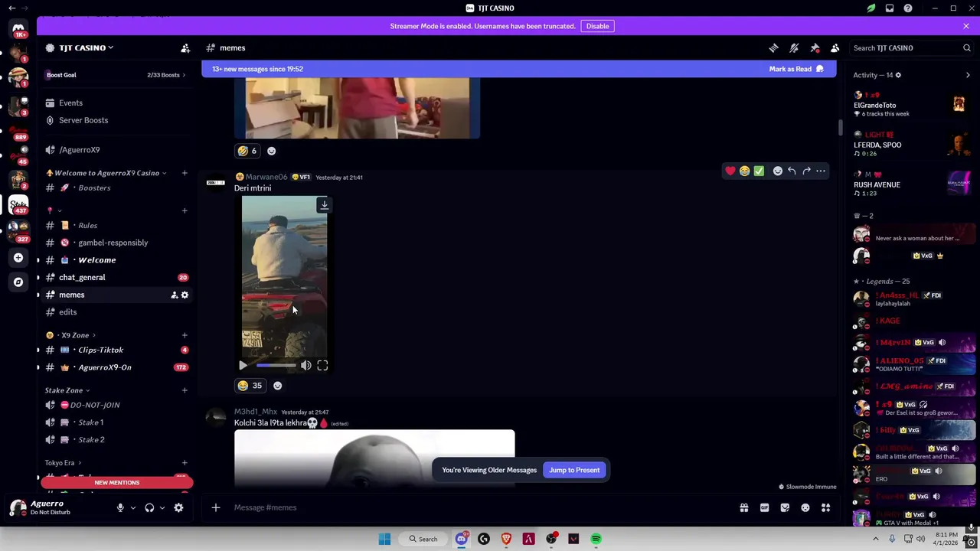Toggle the laughing reaction with 35 count

250,386
